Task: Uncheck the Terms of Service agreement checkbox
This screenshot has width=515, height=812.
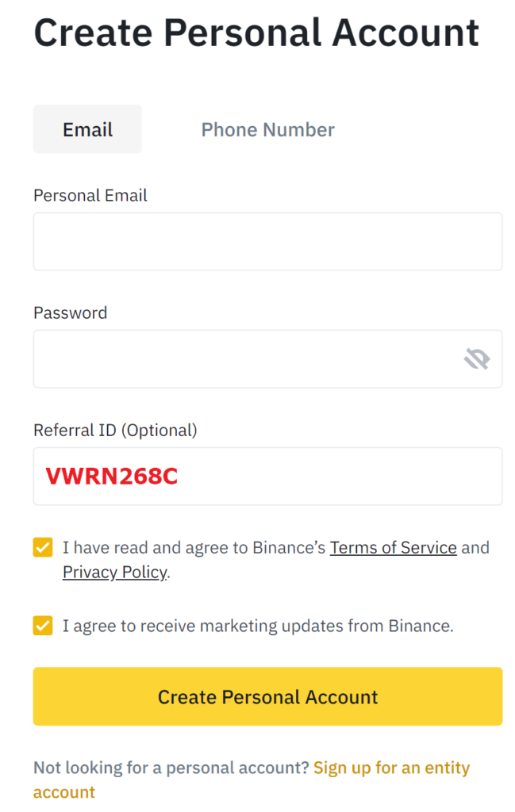Action: tap(43, 547)
